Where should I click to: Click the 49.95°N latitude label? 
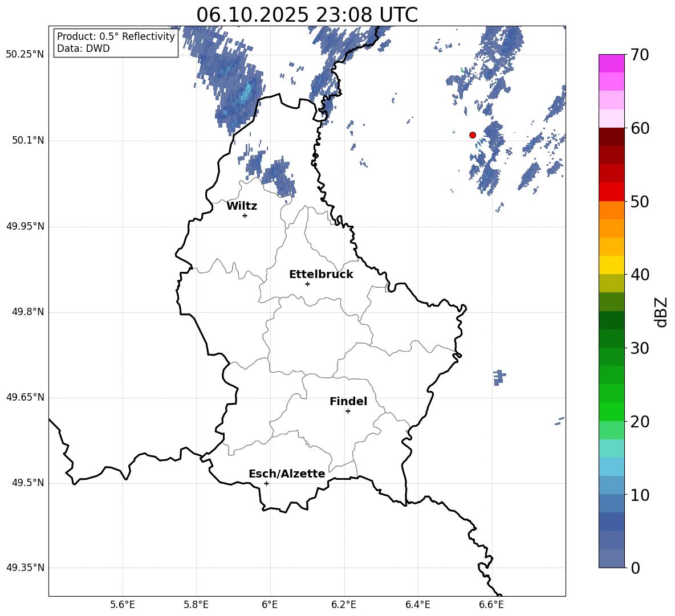25,226
